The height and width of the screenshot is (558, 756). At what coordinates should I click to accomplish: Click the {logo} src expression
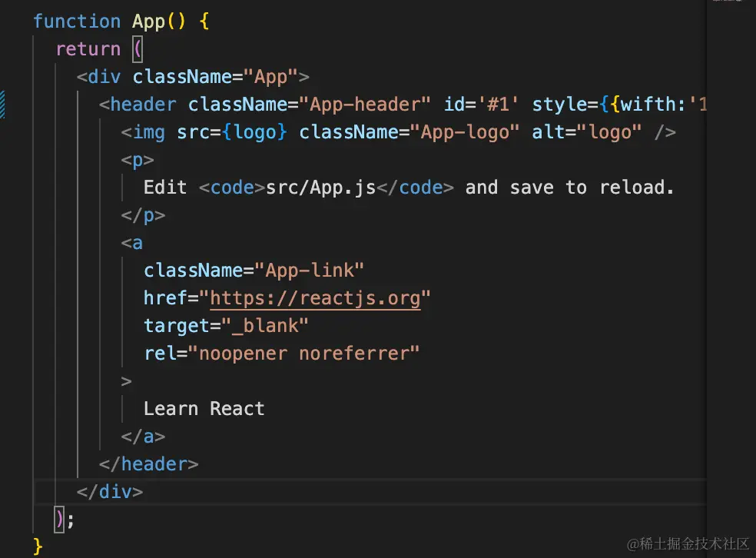[254, 133]
